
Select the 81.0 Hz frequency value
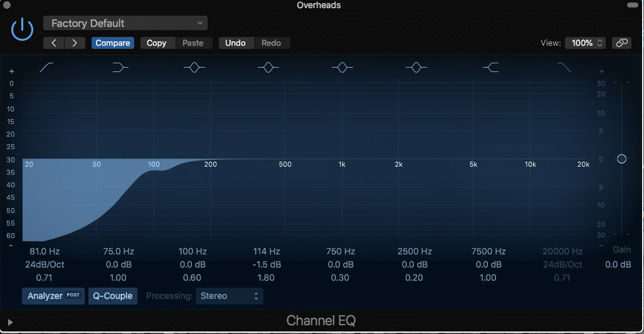(x=45, y=251)
